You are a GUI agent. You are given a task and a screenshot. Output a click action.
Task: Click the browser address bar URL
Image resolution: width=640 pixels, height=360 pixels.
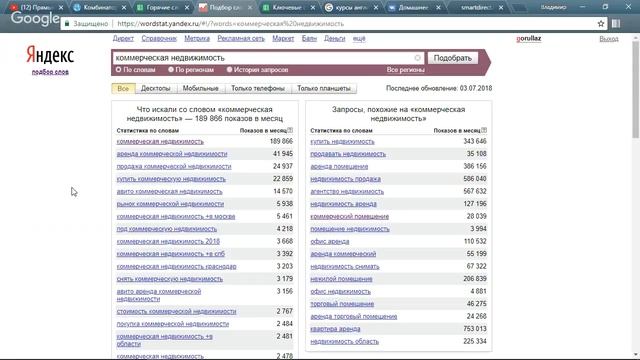[x=231, y=24]
